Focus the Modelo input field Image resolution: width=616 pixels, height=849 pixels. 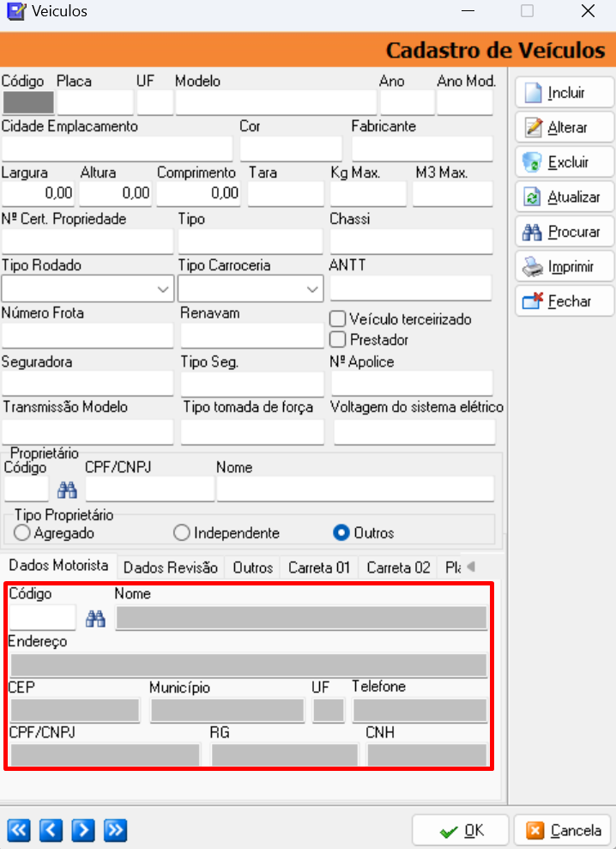click(x=276, y=102)
